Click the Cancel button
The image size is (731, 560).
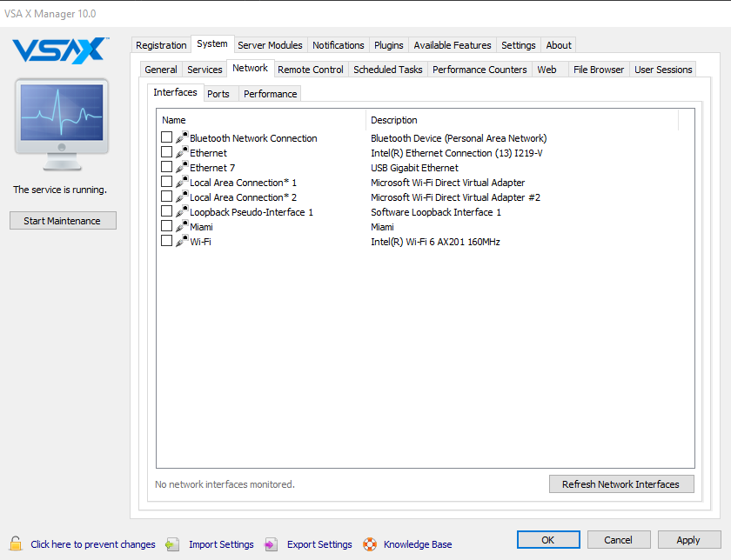(618, 539)
